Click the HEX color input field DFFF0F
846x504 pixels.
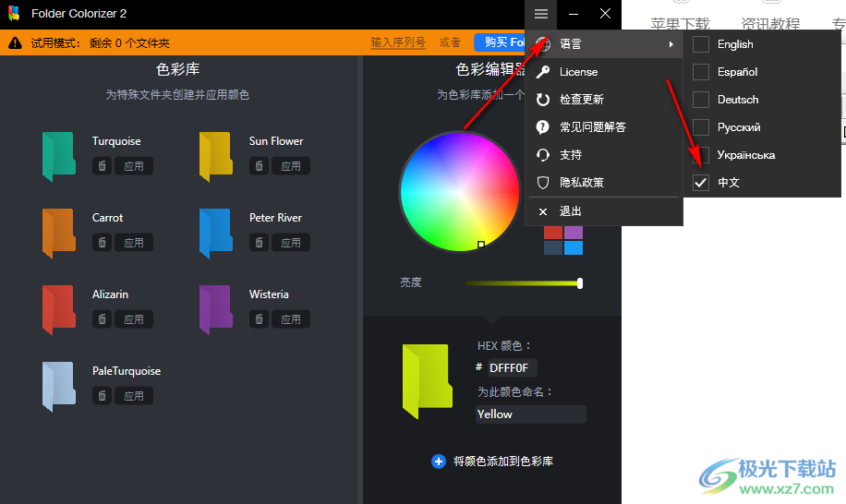tap(512, 367)
